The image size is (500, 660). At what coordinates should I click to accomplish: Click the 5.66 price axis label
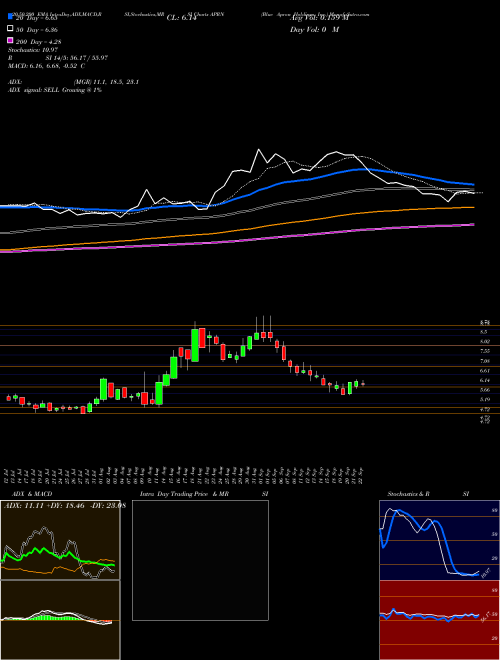coord(485,390)
